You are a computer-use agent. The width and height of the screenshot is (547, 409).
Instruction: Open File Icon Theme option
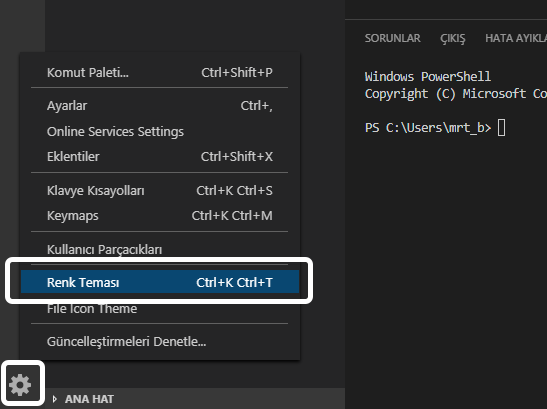[x=159, y=308]
